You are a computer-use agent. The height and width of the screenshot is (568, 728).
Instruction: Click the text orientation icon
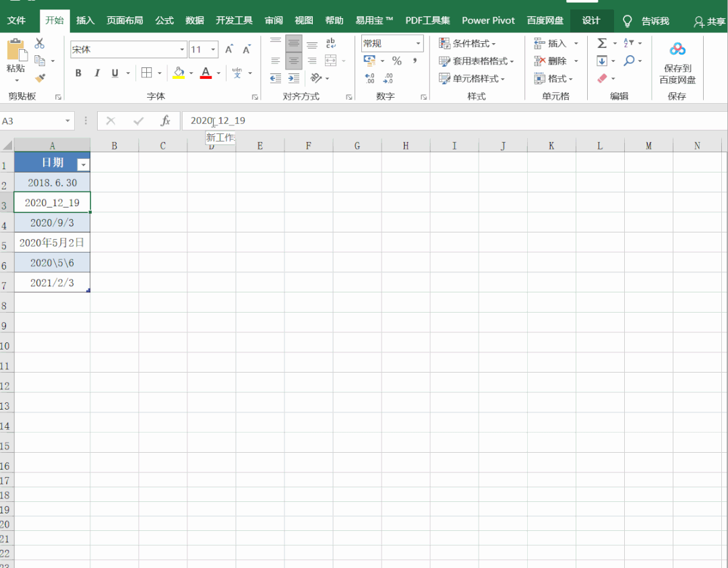click(x=315, y=78)
